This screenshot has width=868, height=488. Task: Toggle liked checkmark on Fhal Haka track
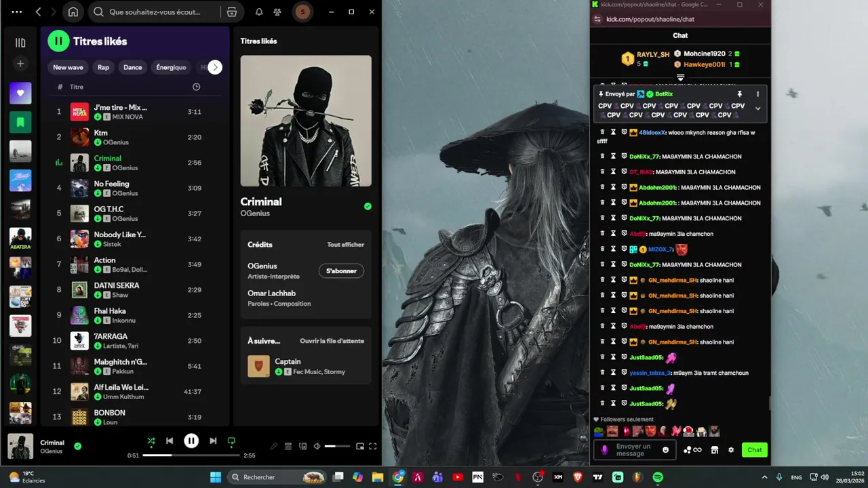click(98, 320)
